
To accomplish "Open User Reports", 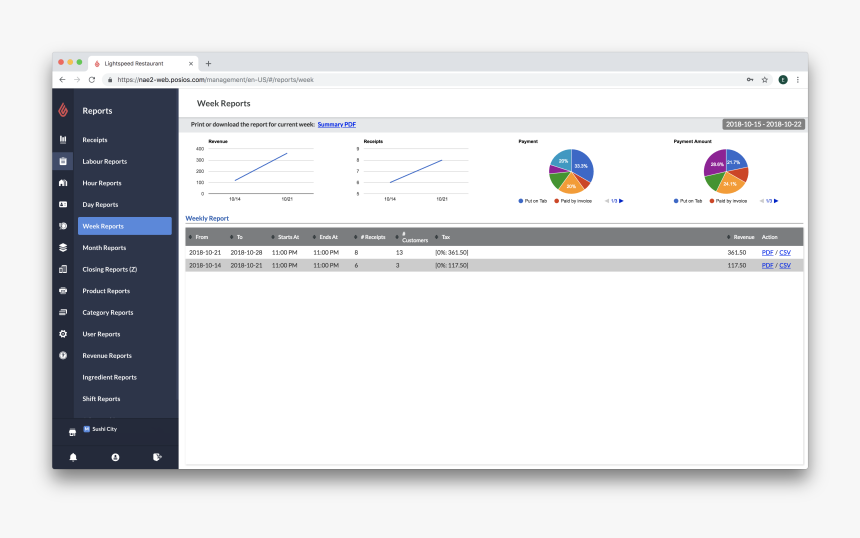I will click(x=101, y=334).
